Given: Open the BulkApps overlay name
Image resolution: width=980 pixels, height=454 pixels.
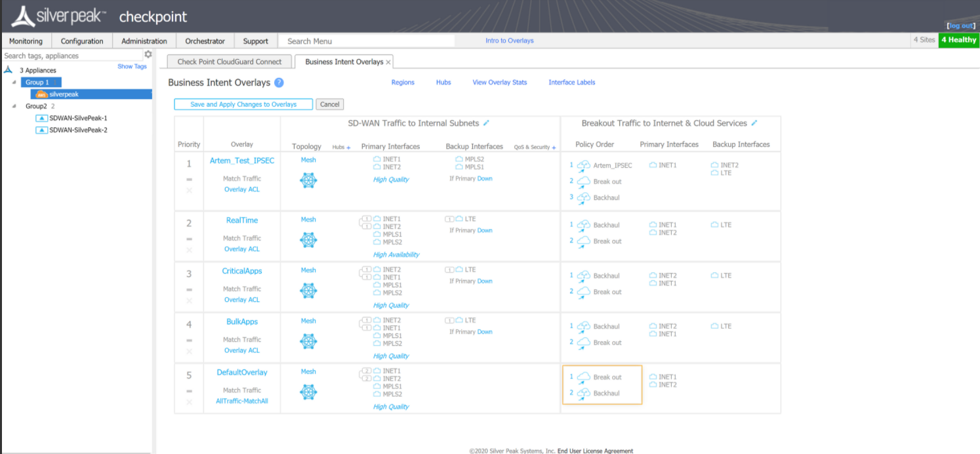Looking at the screenshot, I should (x=242, y=321).
